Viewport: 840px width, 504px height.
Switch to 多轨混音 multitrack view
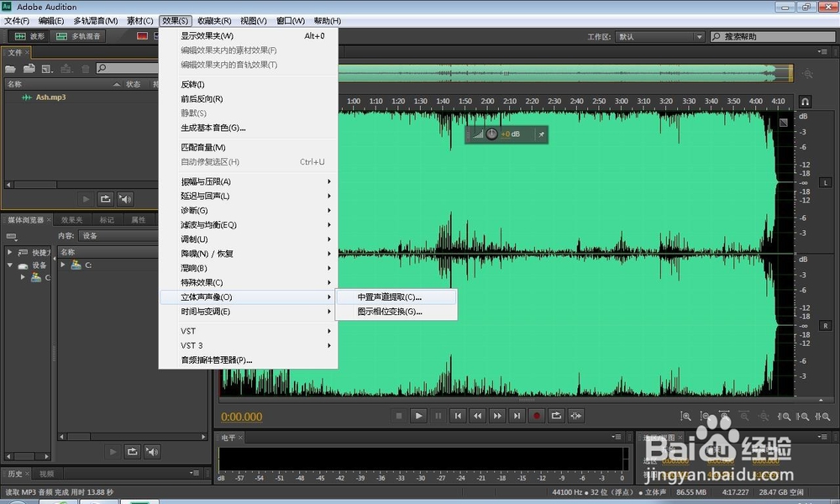coord(78,36)
